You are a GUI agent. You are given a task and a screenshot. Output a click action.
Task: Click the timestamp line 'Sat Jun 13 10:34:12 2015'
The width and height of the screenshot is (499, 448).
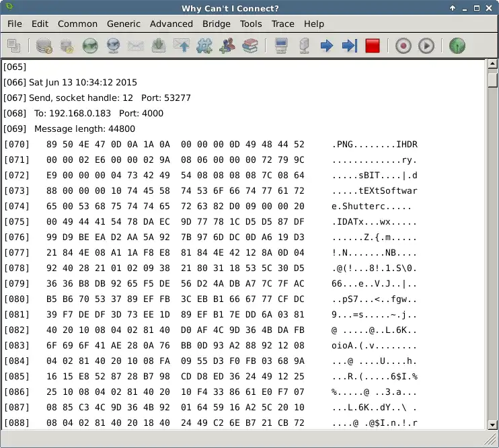point(83,83)
